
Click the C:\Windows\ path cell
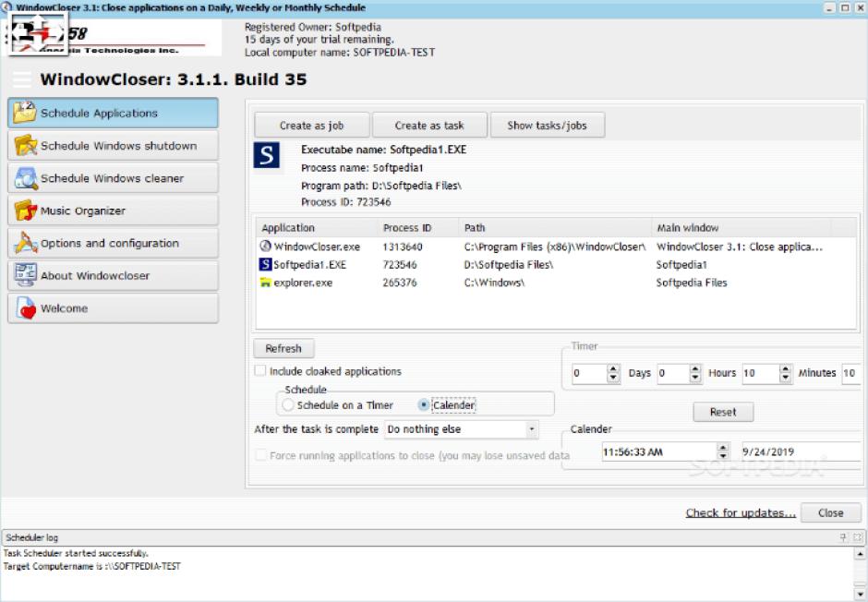[494, 283]
